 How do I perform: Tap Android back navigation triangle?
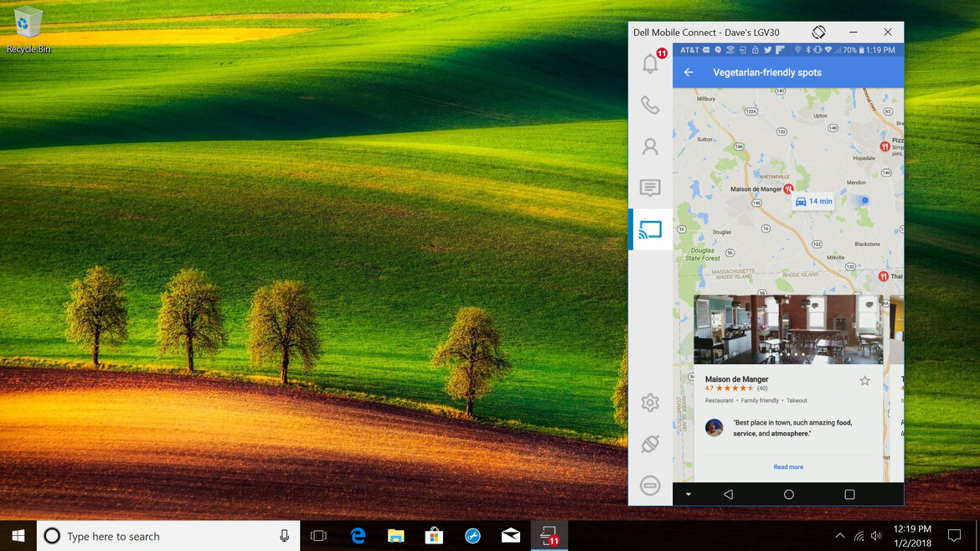click(x=728, y=494)
